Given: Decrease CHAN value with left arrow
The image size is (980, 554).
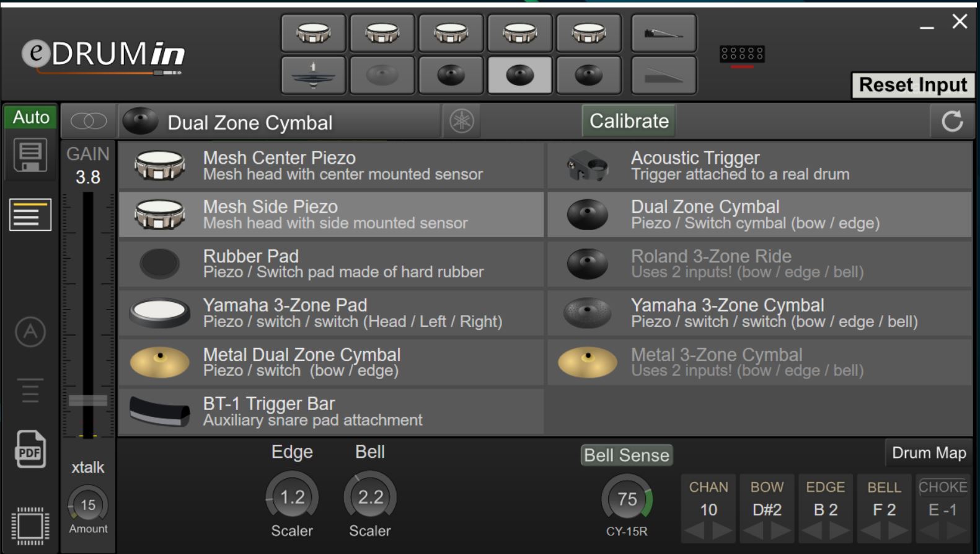Looking at the screenshot, I should (694, 531).
